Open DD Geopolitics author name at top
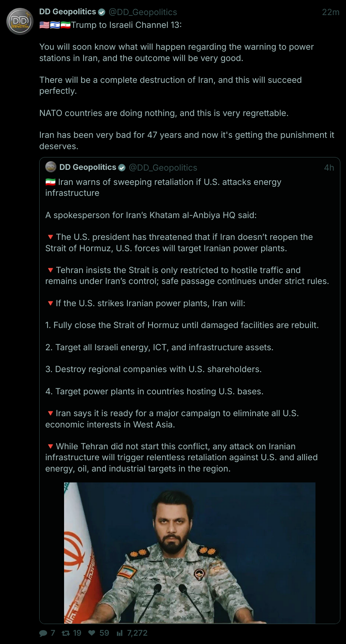346x644 pixels. pyautogui.click(x=67, y=12)
